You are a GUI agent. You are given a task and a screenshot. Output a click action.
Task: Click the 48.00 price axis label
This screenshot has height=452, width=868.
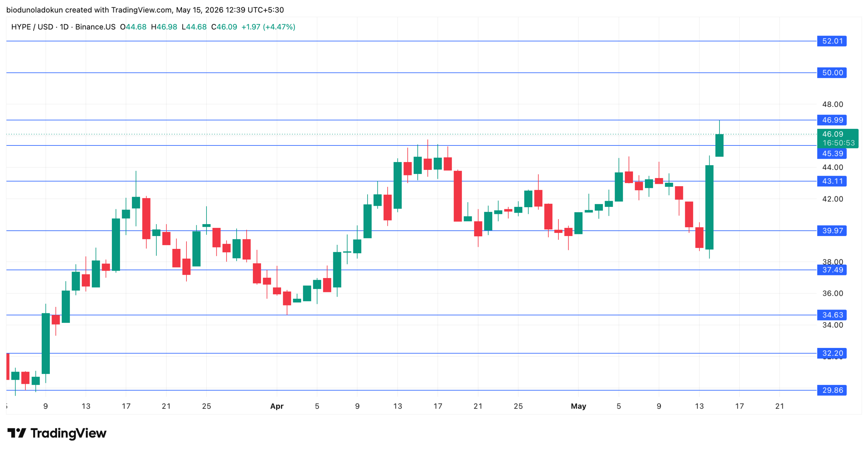tap(832, 104)
